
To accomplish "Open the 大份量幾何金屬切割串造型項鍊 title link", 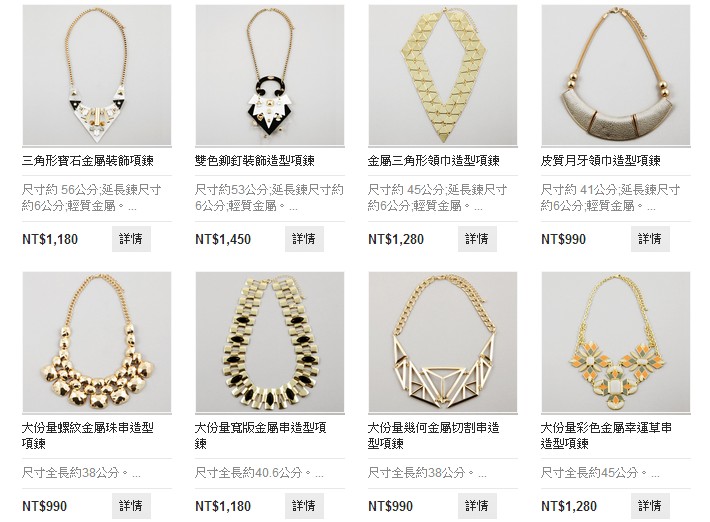I will coord(434,435).
